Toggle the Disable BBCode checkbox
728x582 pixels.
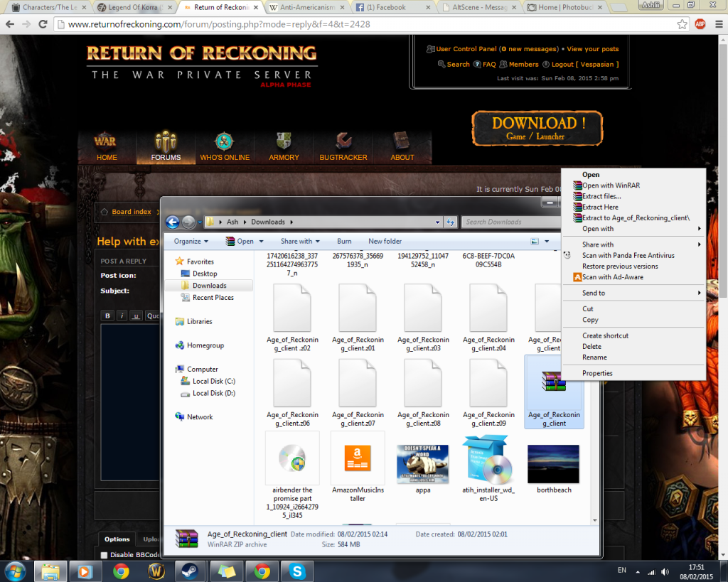pos(104,555)
